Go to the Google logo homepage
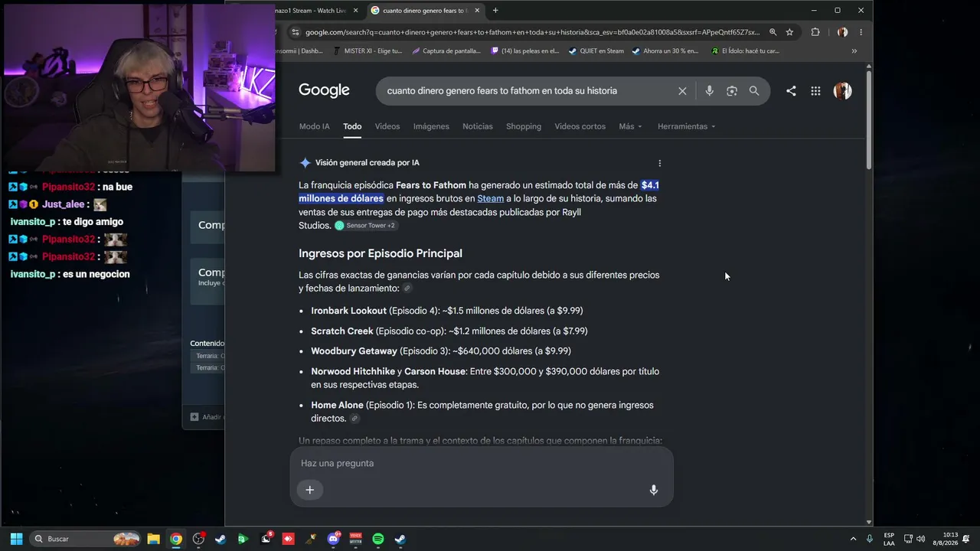 point(324,90)
